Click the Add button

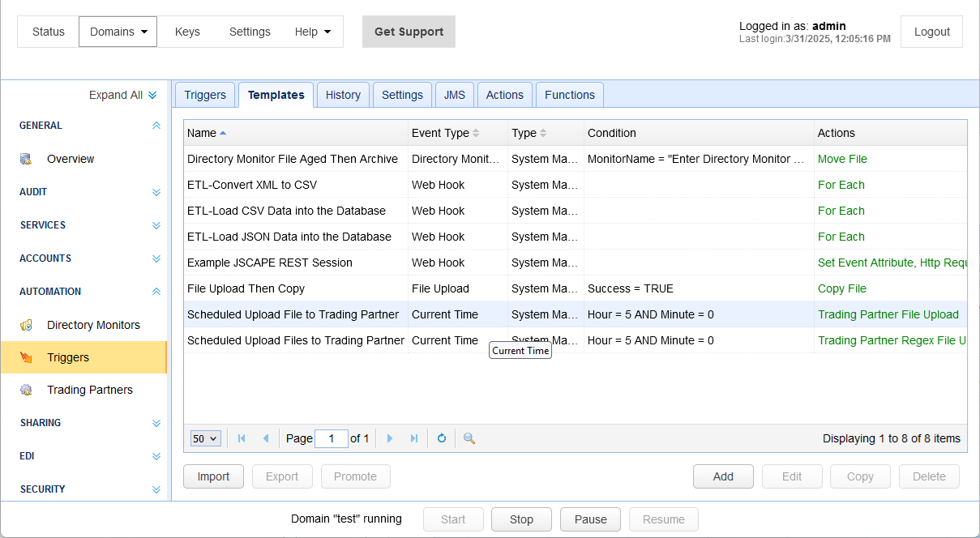click(723, 476)
